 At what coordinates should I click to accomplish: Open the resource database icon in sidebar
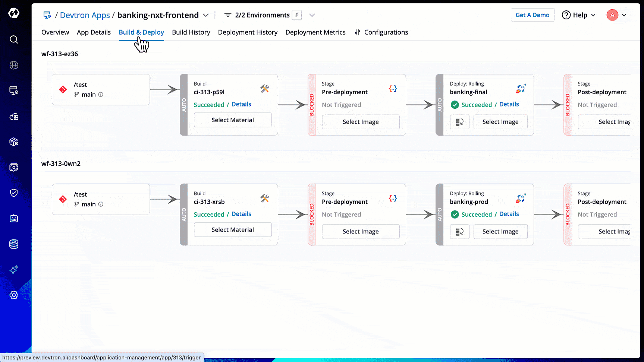[x=14, y=244]
